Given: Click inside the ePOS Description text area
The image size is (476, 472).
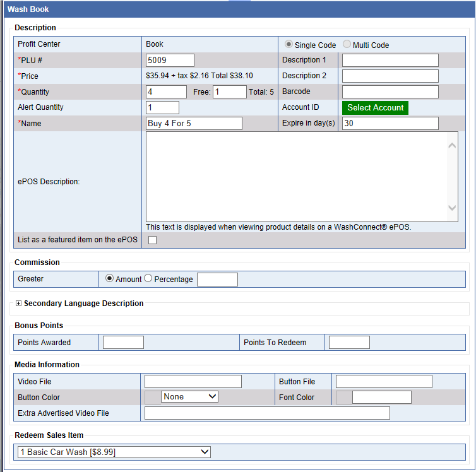Looking at the screenshot, I should tap(295, 177).
